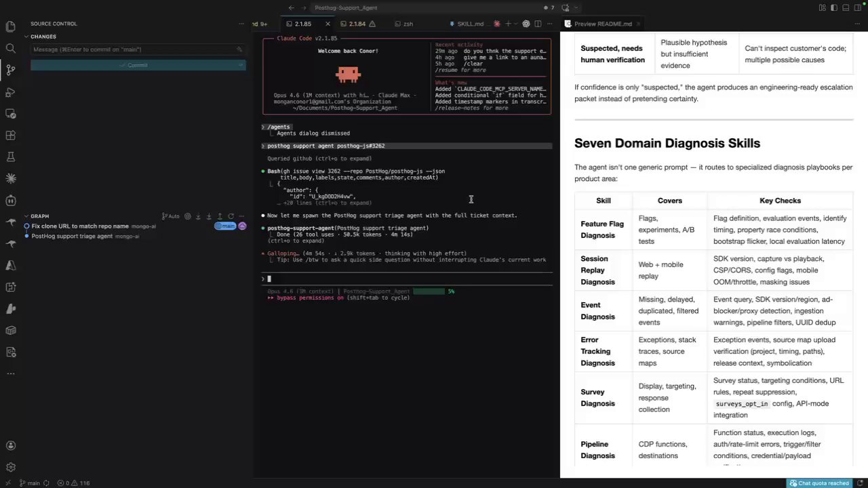868x488 pixels.
Task: Open the Claude starburst panel in activity bar
Action: (10, 178)
